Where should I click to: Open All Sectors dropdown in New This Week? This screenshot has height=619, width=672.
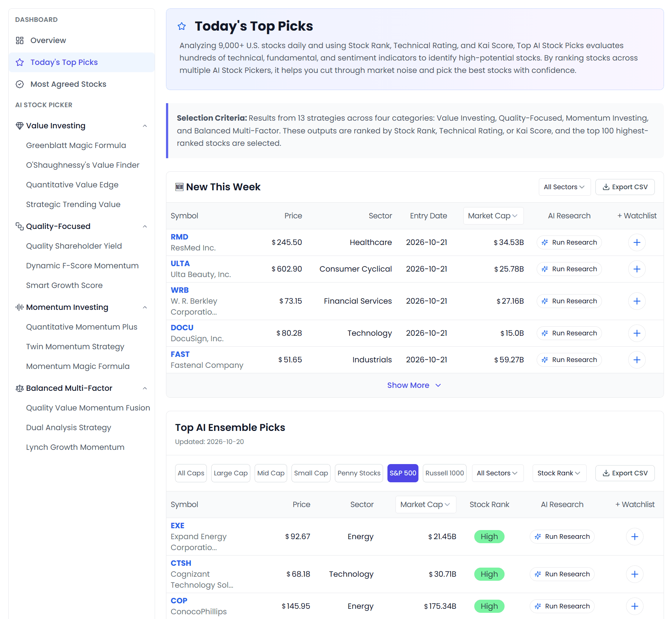point(564,187)
